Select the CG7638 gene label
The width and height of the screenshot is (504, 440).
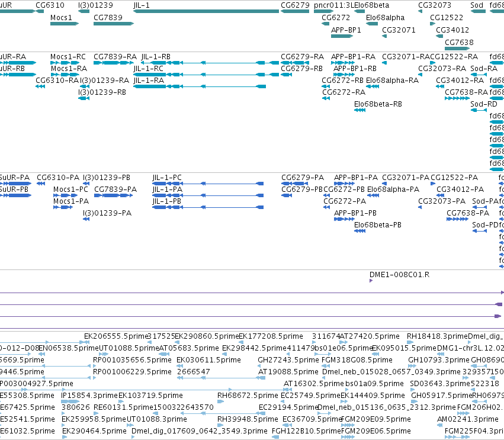(x=459, y=43)
